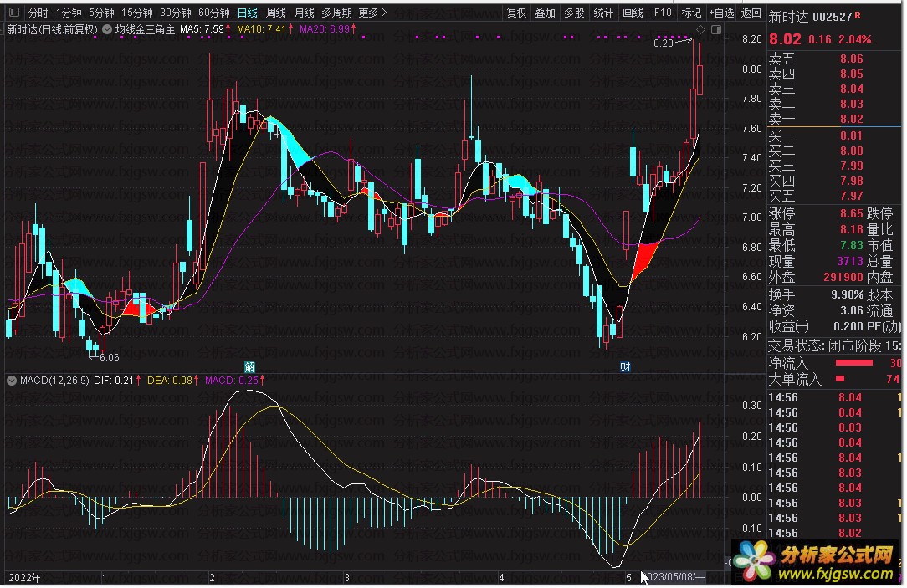Click the 复权 button
Screen dimensions: 907x588
point(516,13)
